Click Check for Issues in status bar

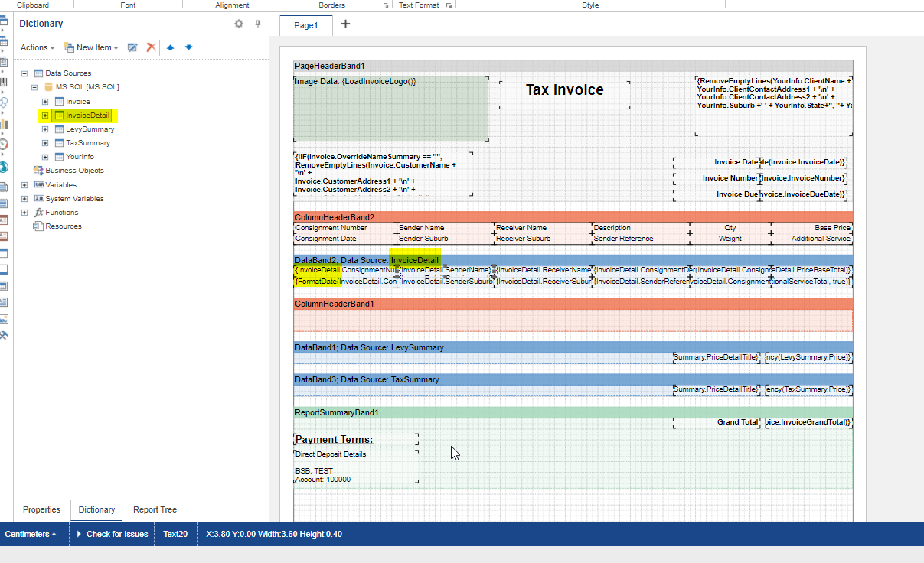(x=112, y=534)
